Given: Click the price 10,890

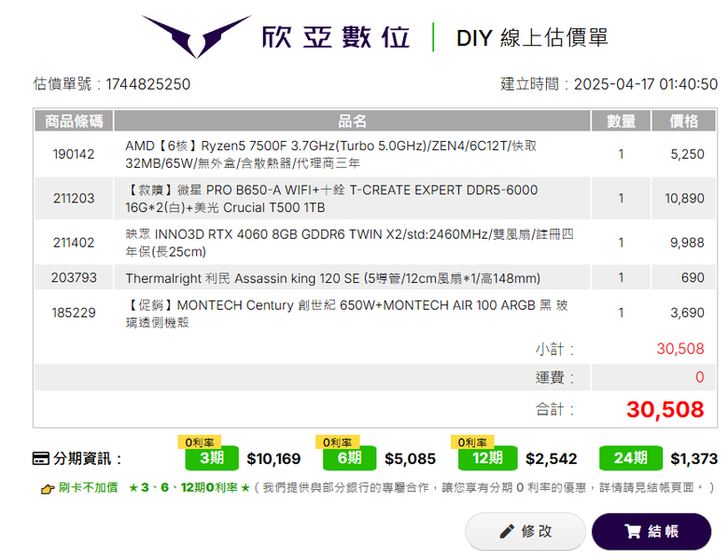Looking at the screenshot, I should click(x=684, y=198).
